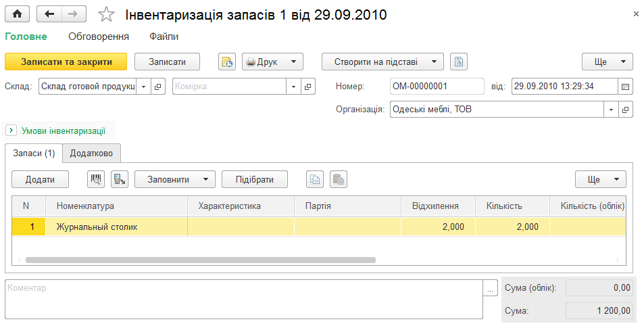This screenshot has width=644, height=328.
Task: Navigate back with the left arrow
Action: pos(49,14)
